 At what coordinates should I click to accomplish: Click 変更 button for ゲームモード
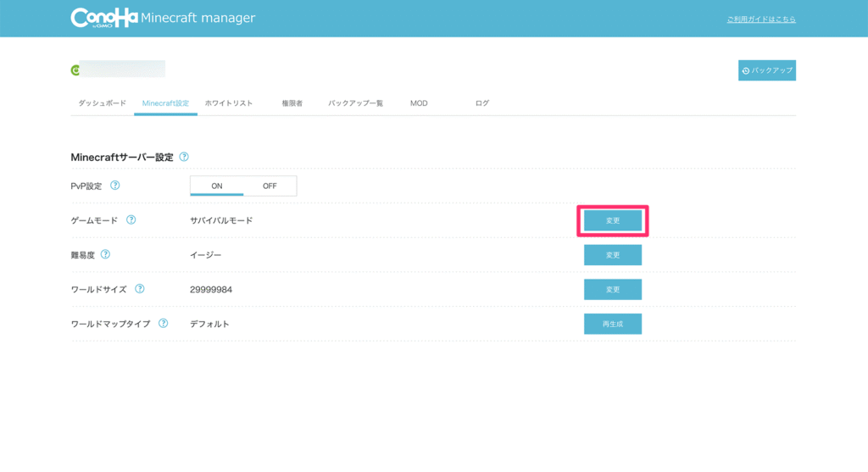[613, 221]
